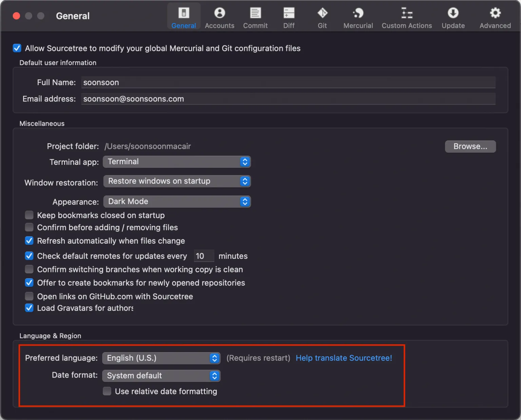Click the Browse button for Project folder
Viewport: 521px width, 420px height.
[470, 146]
